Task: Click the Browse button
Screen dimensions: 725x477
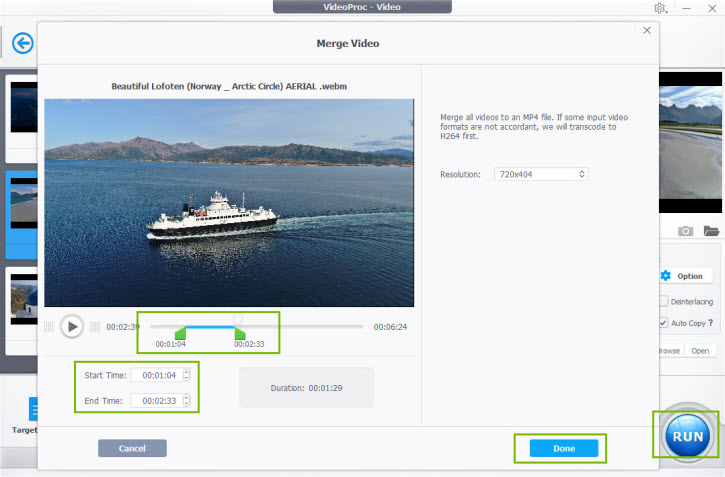Action: click(670, 351)
